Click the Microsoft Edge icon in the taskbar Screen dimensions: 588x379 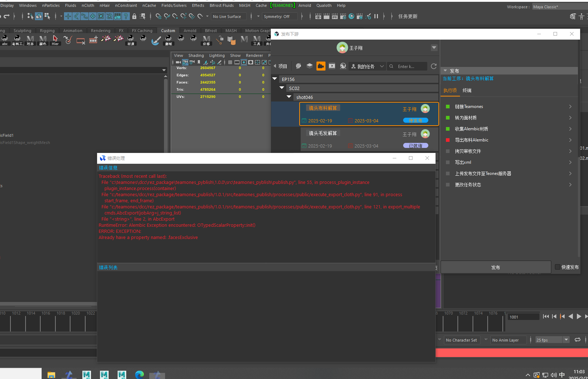pos(139,375)
